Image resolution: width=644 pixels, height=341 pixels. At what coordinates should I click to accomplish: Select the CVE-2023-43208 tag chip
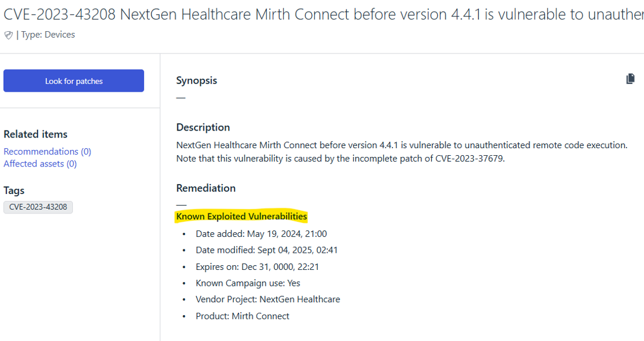pos(38,207)
